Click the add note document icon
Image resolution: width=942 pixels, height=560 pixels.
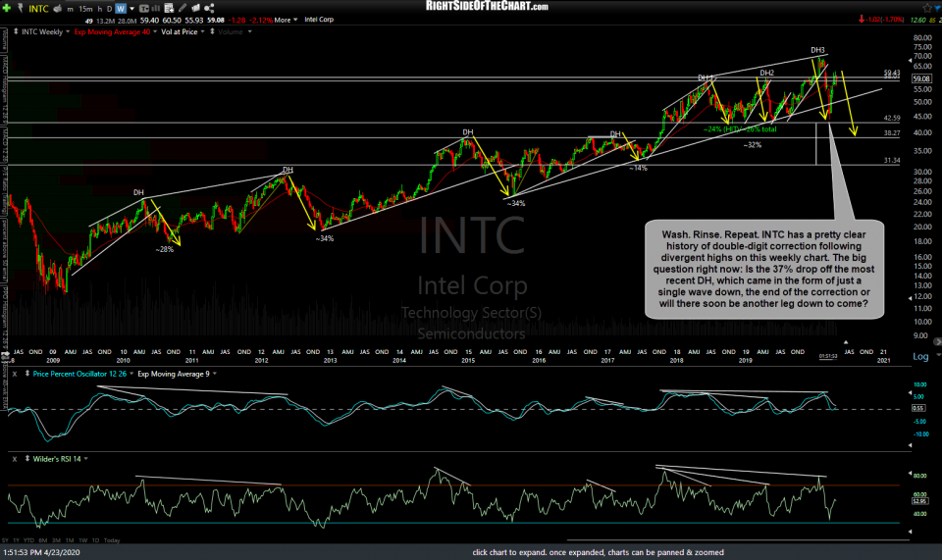(x=169, y=9)
